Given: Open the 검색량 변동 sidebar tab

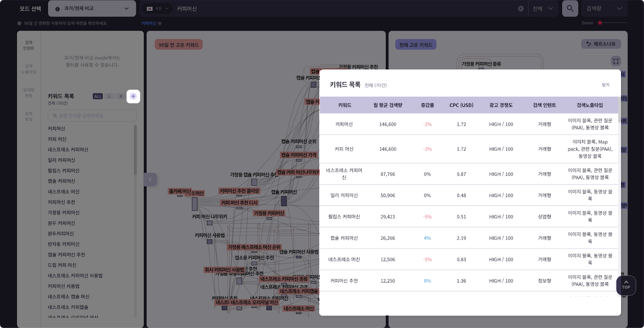Looking at the screenshot, I should point(29,93).
